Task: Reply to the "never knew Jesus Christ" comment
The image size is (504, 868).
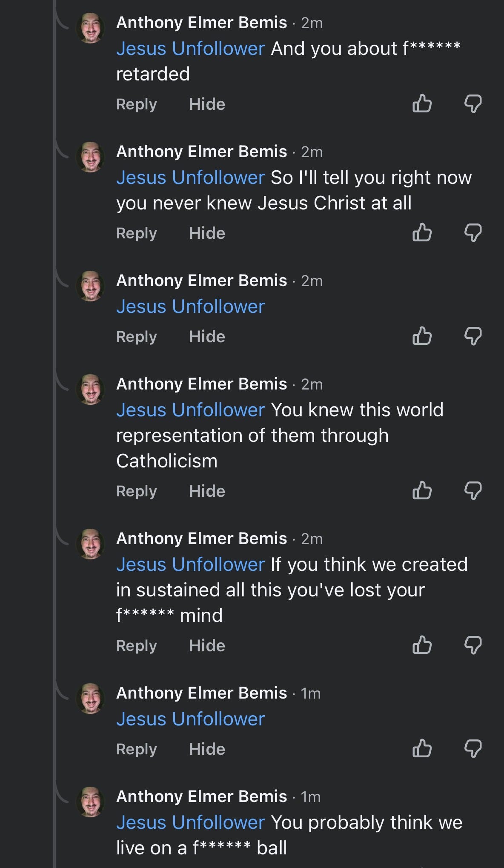Action: click(x=136, y=233)
